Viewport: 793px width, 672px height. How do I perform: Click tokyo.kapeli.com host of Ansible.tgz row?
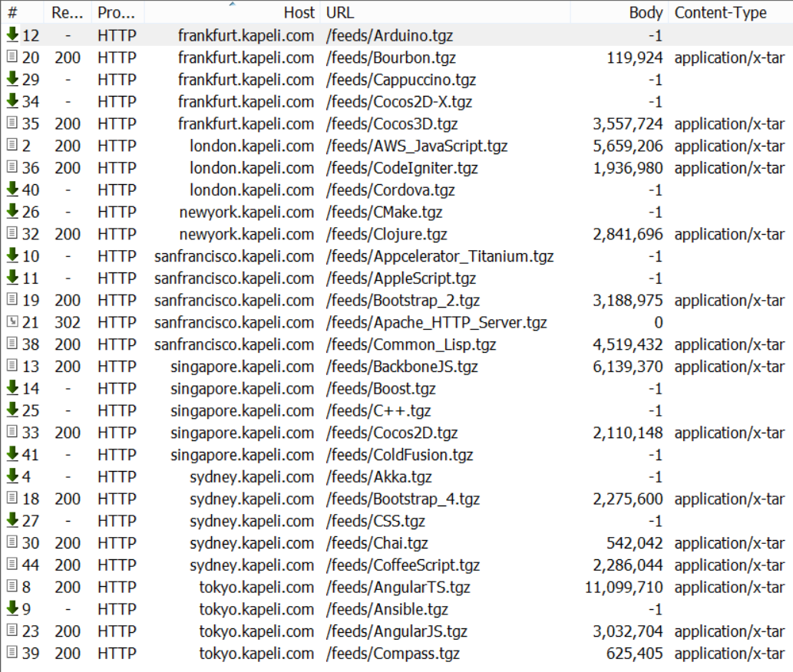point(256,609)
